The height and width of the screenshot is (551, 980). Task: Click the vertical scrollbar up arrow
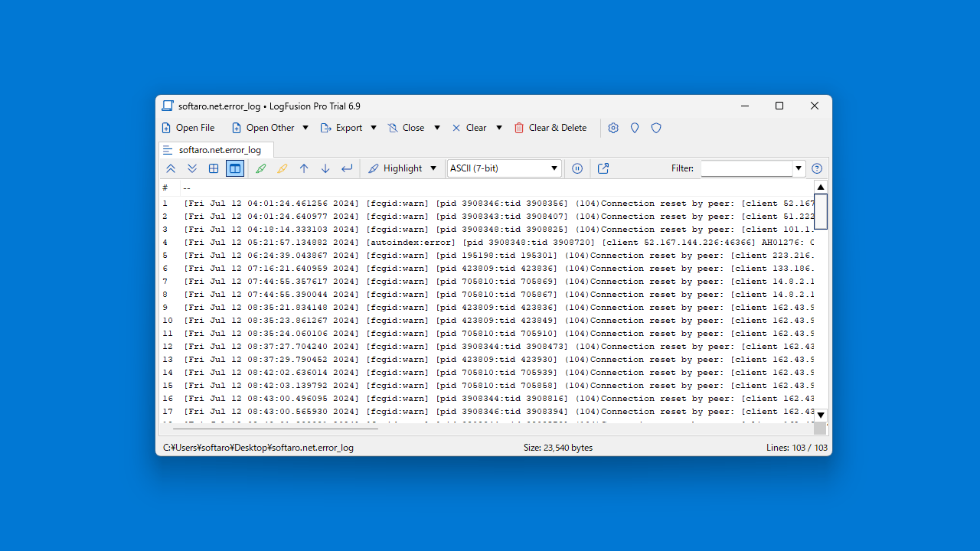tap(821, 187)
